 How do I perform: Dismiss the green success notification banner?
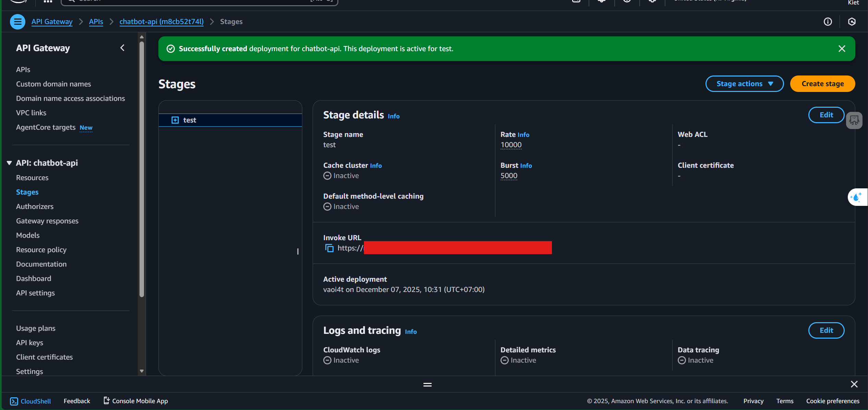click(842, 49)
